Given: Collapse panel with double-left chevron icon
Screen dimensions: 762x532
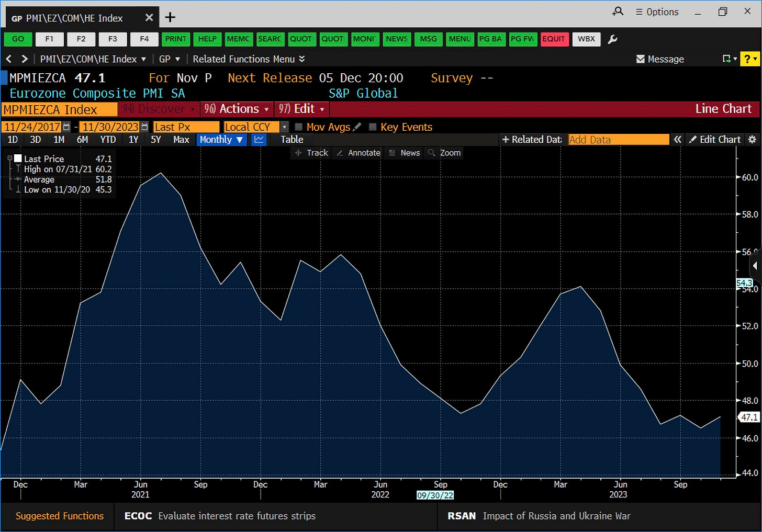Looking at the screenshot, I should coord(677,140).
